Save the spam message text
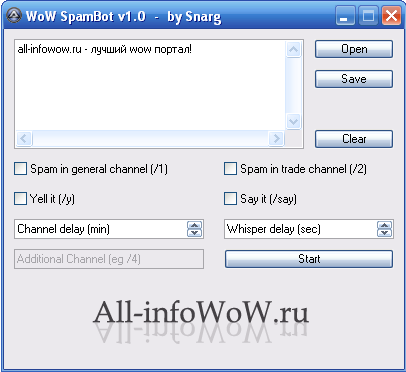406x372 pixels. point(354,79)
